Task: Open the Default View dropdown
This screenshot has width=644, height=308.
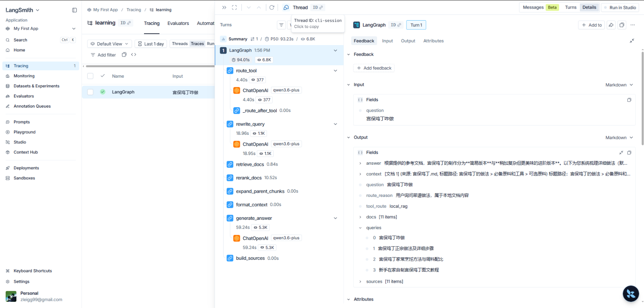Action: (x=109, y=44)
